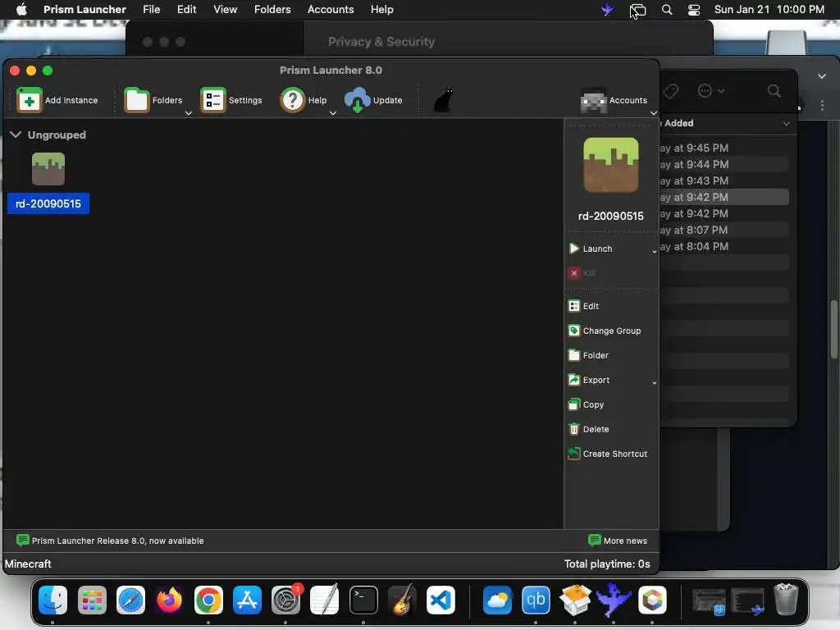
Task: Click the More news button
Action: [x=618, y=541]
